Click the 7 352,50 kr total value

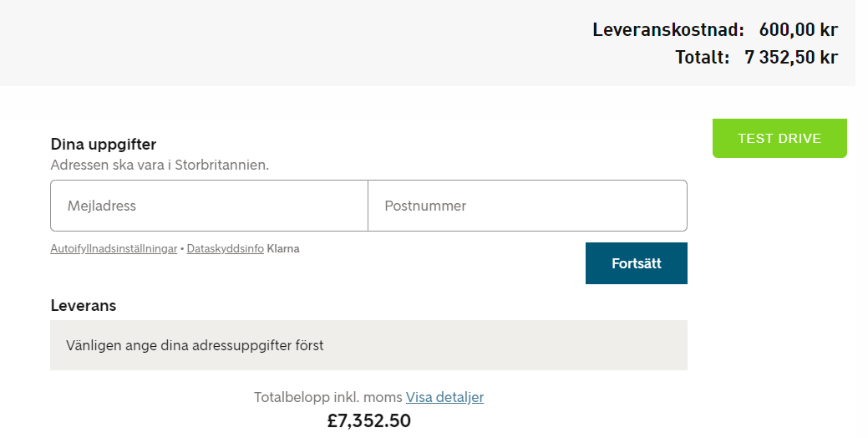pyautogui.click(x=790, y=57)
